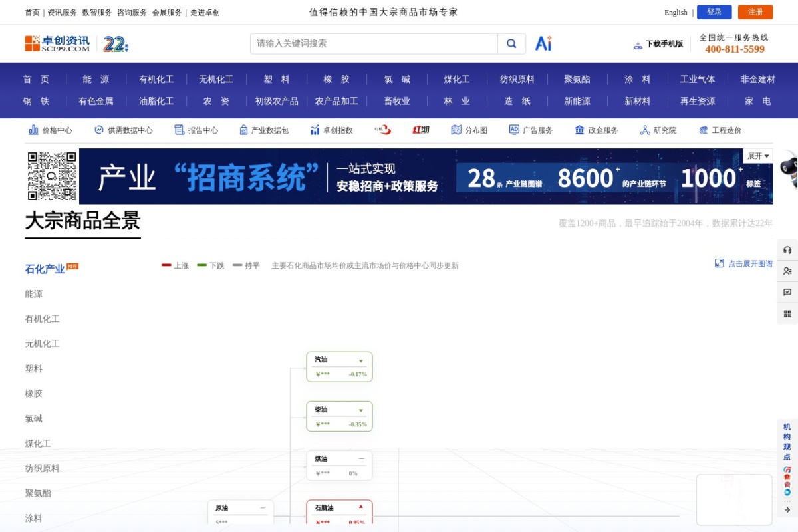
Task: Click the 产业招商系统 banner
Action: point(426,176)
